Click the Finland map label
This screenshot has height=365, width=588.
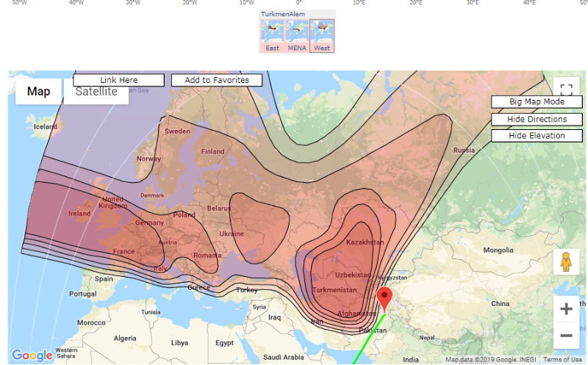212,151
